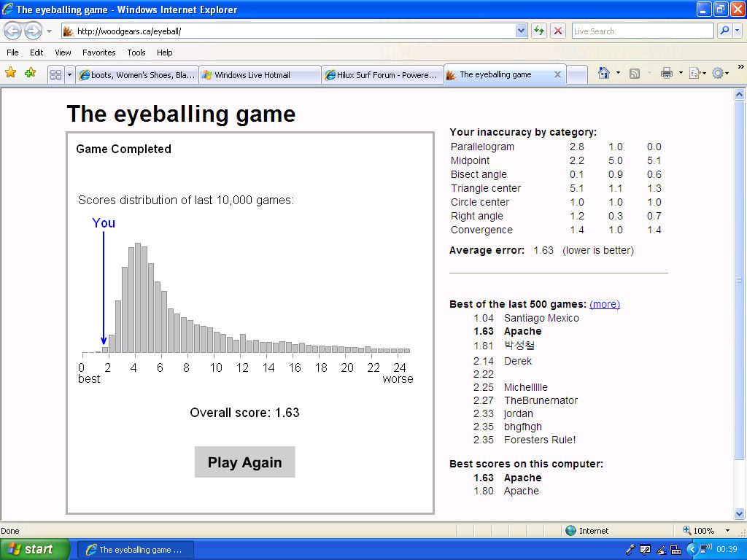
Task: Open the Quick Tabs grid icon
Action: [55, 74]
